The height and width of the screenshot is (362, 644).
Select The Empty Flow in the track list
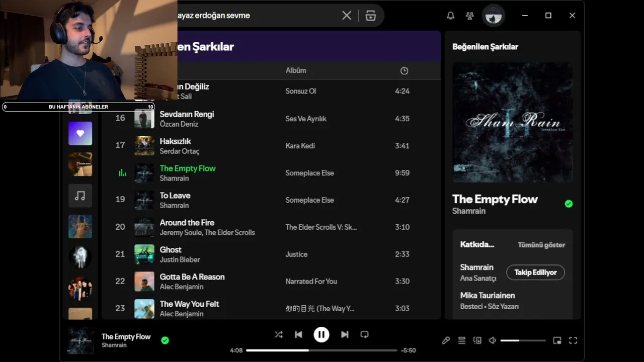188,168
